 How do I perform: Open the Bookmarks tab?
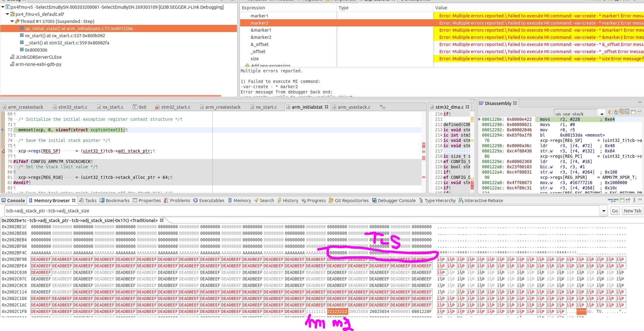point(114,201)
